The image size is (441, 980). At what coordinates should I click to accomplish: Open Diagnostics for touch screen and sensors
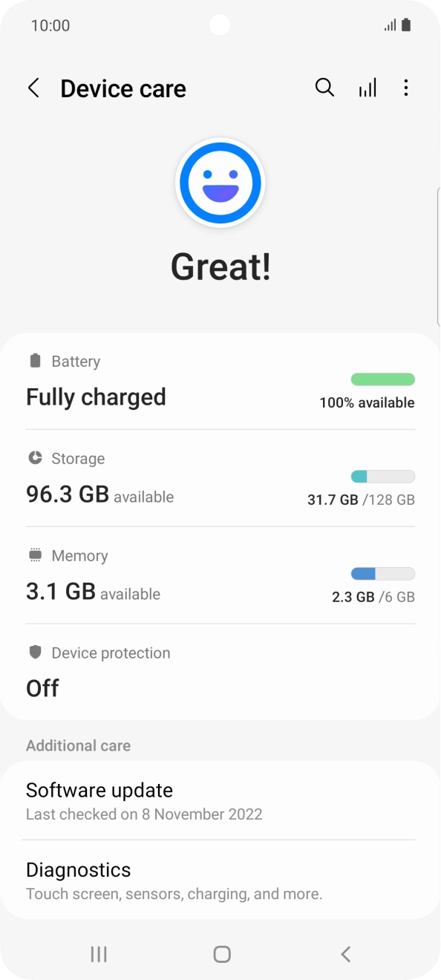220,880
